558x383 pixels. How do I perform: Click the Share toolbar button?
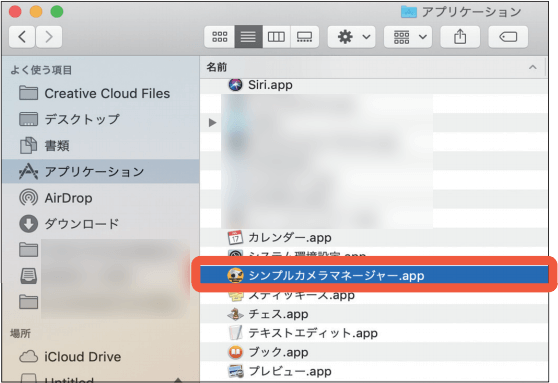pyautogui.click(x=460, y=37)
